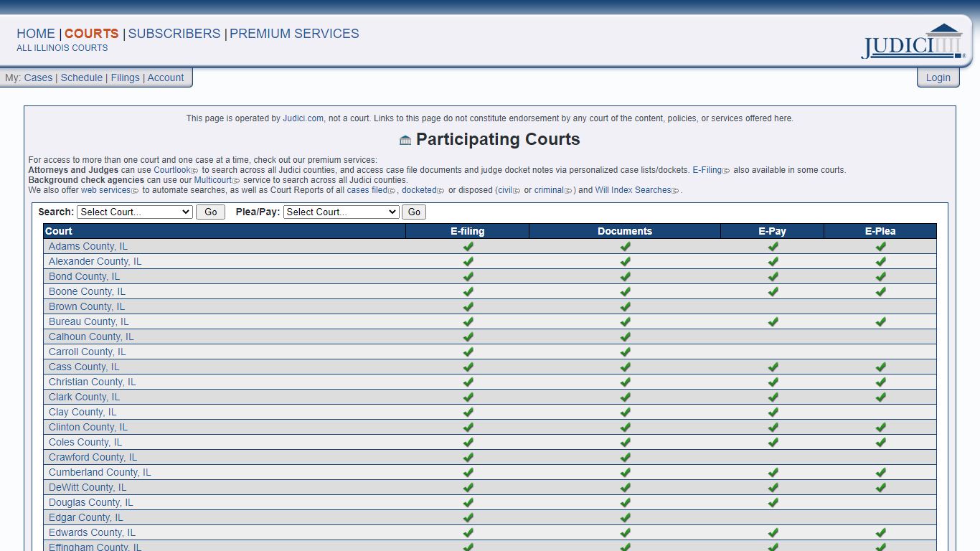Open the COURTS menu item

[x=91, y=34]
